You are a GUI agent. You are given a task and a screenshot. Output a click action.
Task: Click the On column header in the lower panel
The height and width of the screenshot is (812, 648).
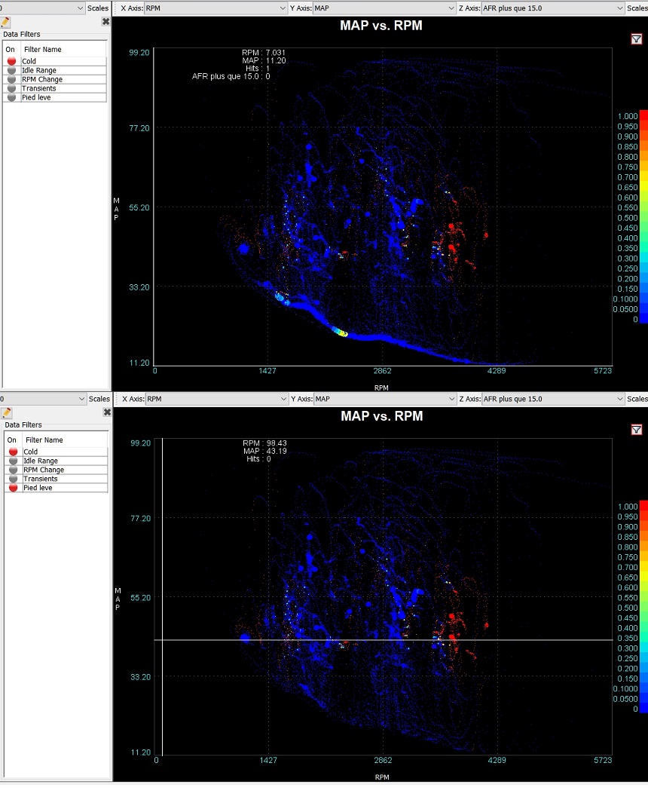click(11, 440)
